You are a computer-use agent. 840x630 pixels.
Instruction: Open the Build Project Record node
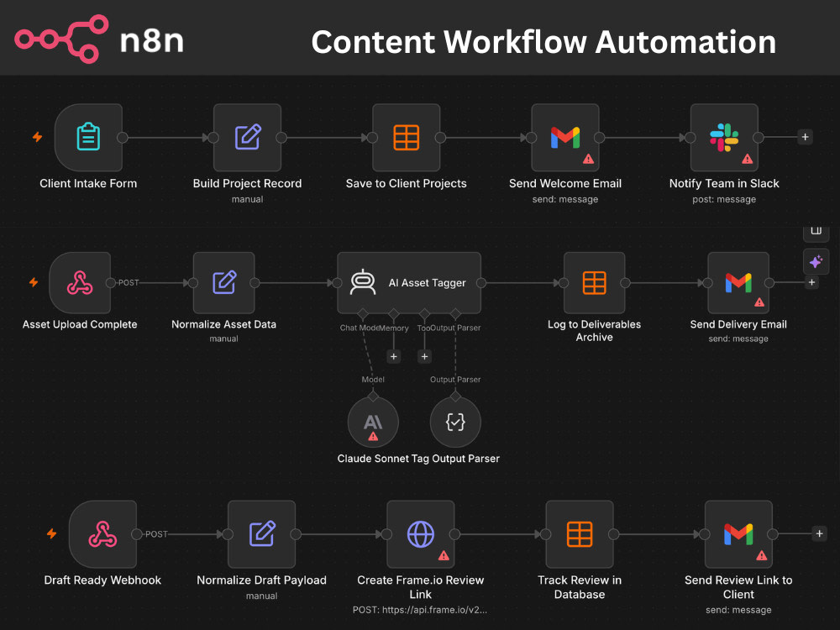coord(248,138)
